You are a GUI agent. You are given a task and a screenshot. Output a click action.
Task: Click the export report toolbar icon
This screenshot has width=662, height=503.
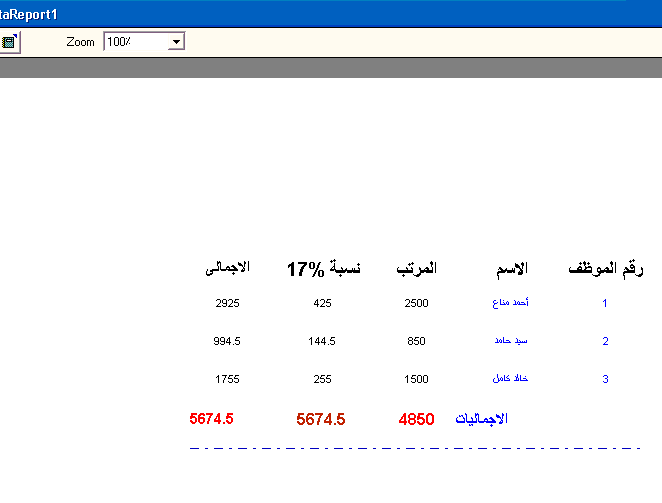(9, 42)
